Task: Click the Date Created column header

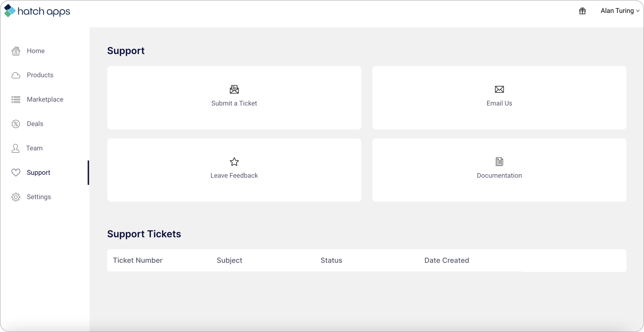Action: (x=447, y=260)
